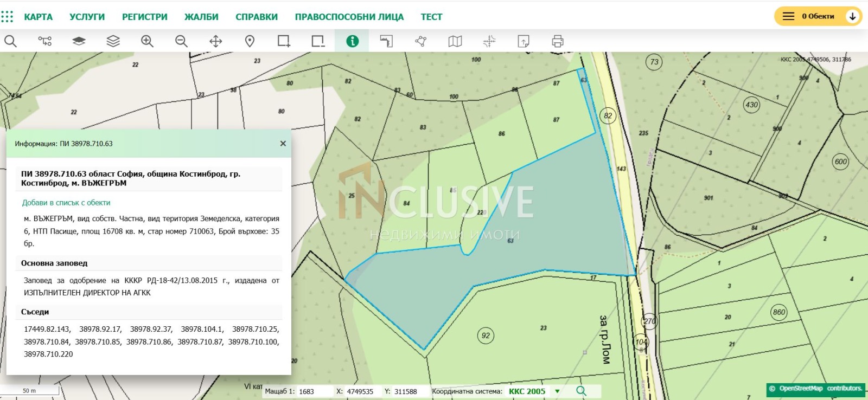
Task: Click the zoom out magnifier tool
Action: (181, 41)
